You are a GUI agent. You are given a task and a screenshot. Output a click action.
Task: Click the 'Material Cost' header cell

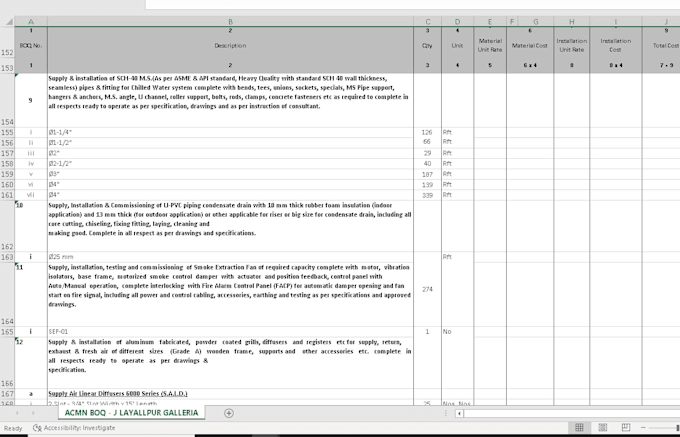point(530,46)
